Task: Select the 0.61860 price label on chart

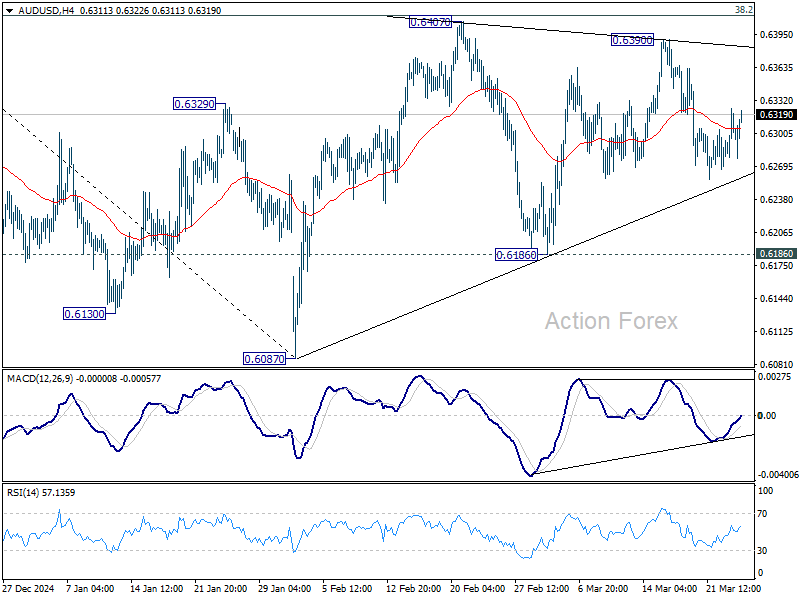Action: pyautogui.click(x=516, y=255)
